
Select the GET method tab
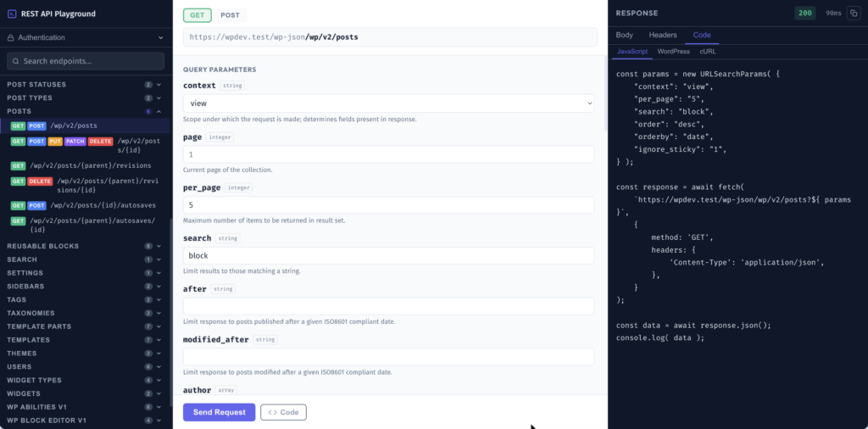click(197, 15)
